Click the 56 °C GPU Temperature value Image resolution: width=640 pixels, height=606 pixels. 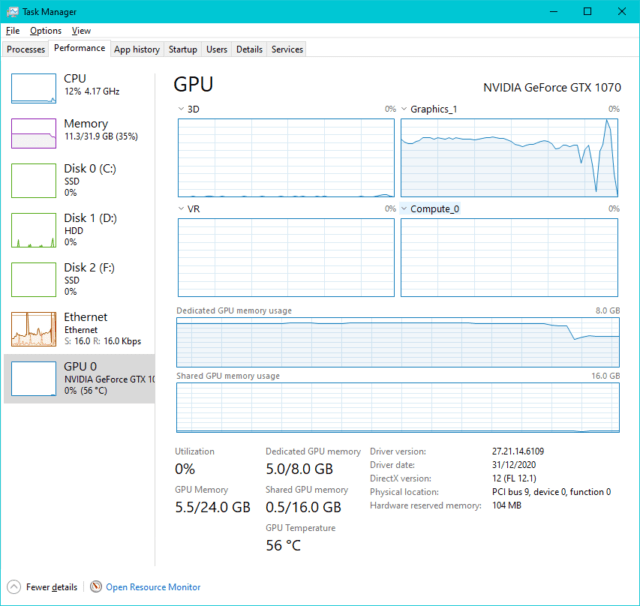(x=283, y=546)
